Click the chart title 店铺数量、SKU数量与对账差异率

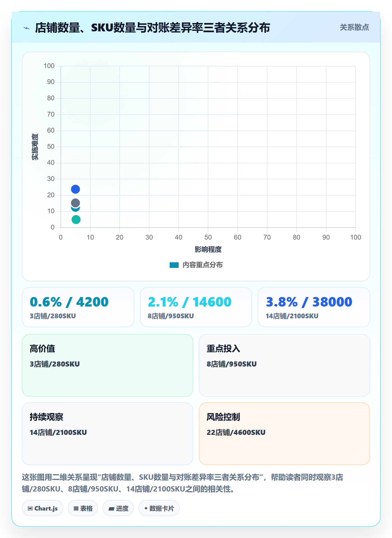coord(153,28)
